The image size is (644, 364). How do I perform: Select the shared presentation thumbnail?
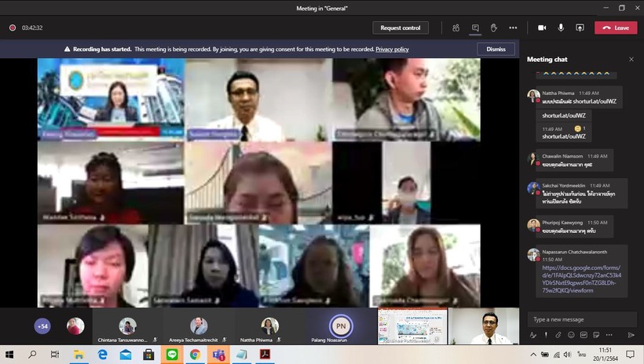coord(412,326)
